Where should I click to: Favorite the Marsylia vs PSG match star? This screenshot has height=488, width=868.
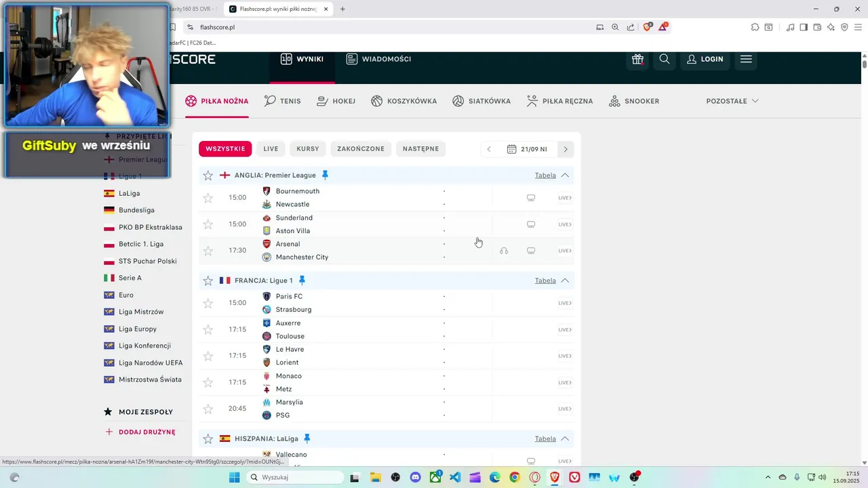coord(208,409)
